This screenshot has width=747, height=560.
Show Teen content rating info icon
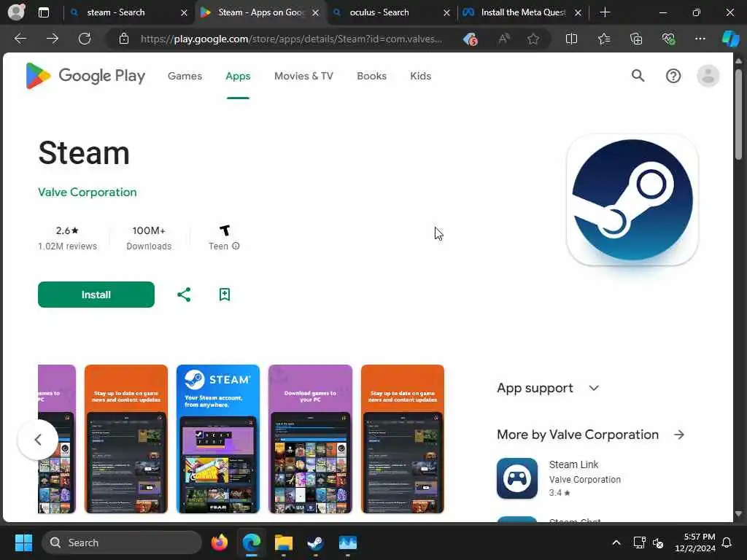tap(236, 246)
